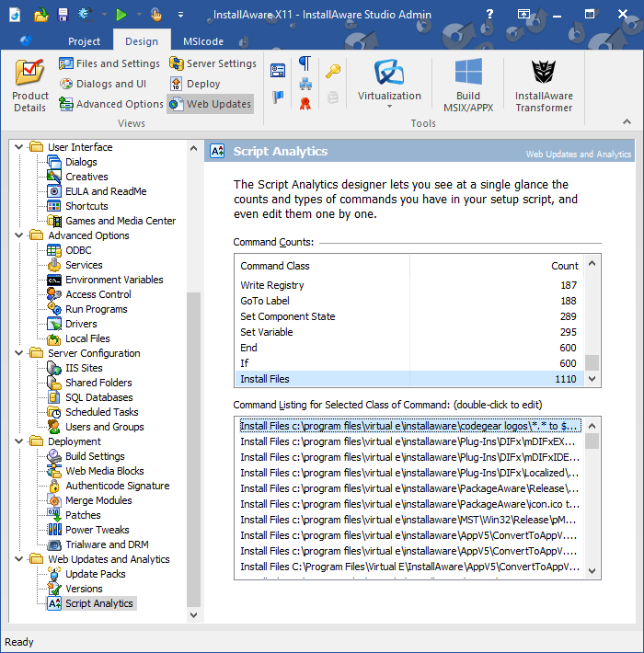Click the New project document icon

click(15, 15)
